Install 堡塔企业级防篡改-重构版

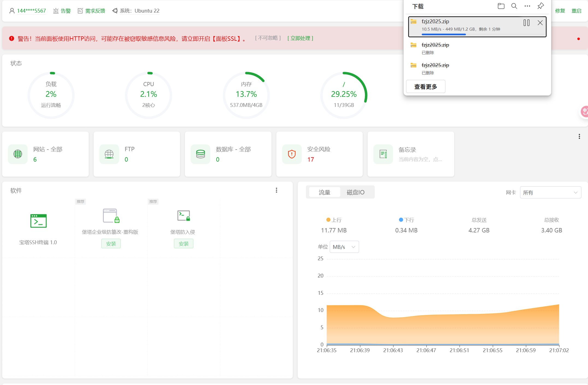[111, 244]
